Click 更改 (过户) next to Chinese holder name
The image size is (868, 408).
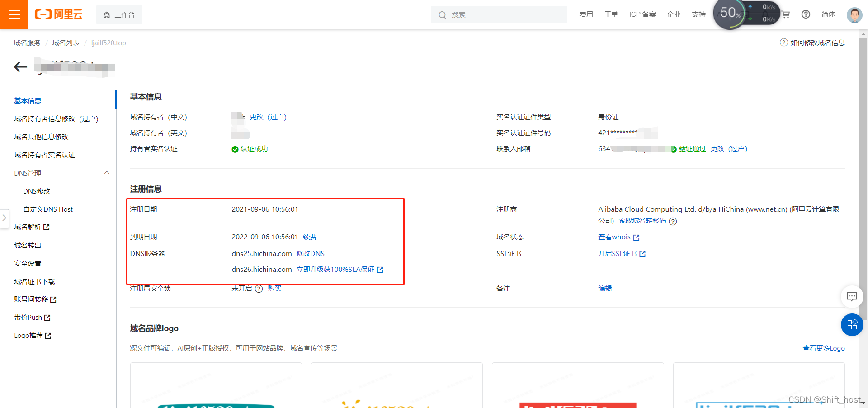[x=268, y=117]
